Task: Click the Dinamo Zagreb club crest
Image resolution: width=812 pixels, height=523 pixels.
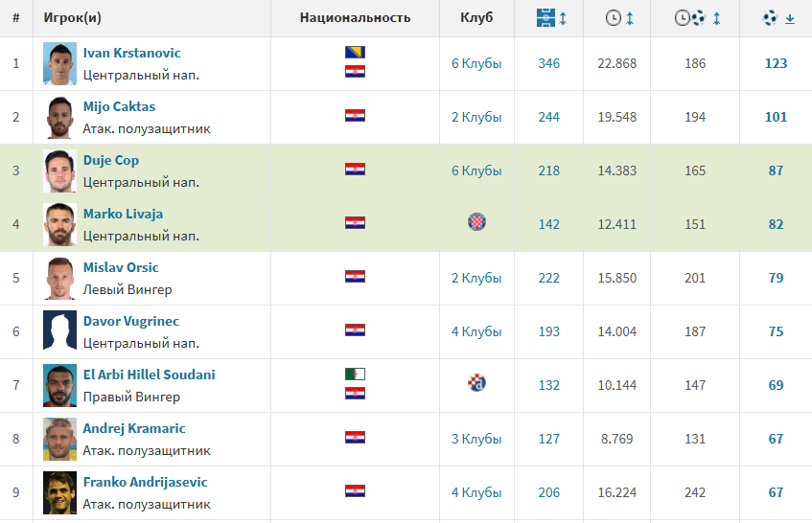Action: (476, 383)
